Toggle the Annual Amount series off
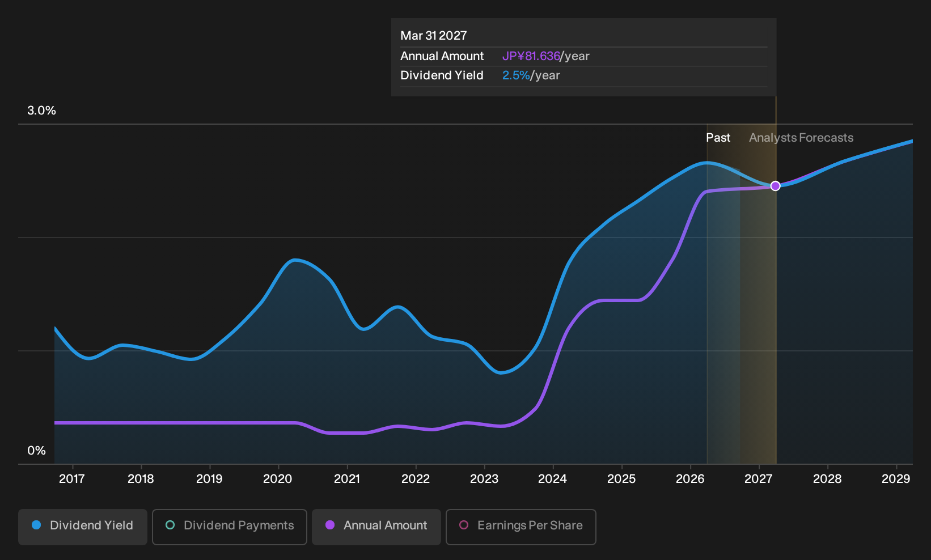Image resolution: width=931 pixels, height=560 pixels. coord(376,527)
